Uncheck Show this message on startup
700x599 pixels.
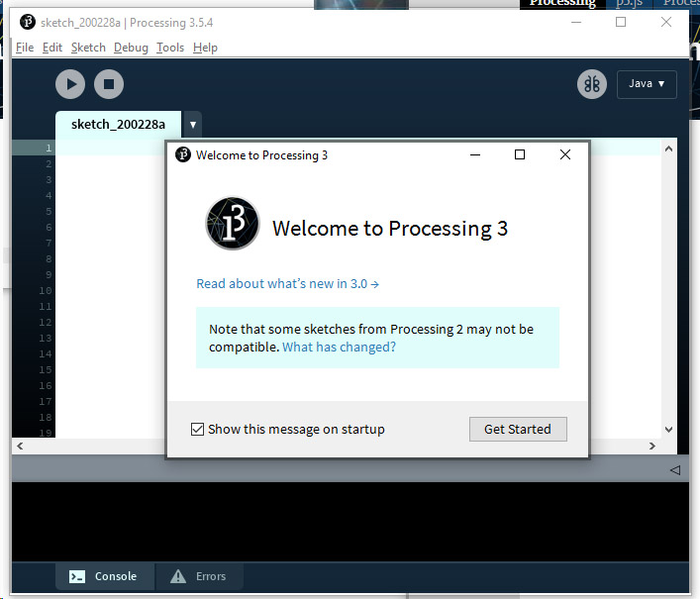click(x=197, y=429)
